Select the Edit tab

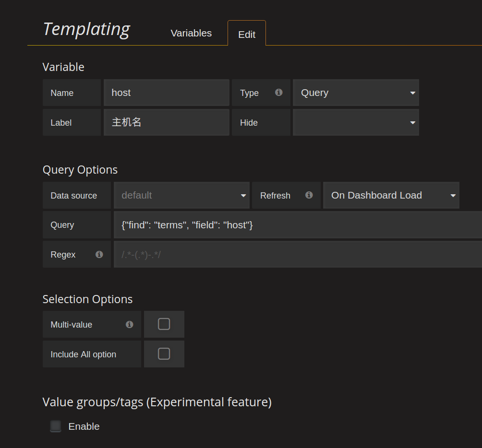[247, 35]
